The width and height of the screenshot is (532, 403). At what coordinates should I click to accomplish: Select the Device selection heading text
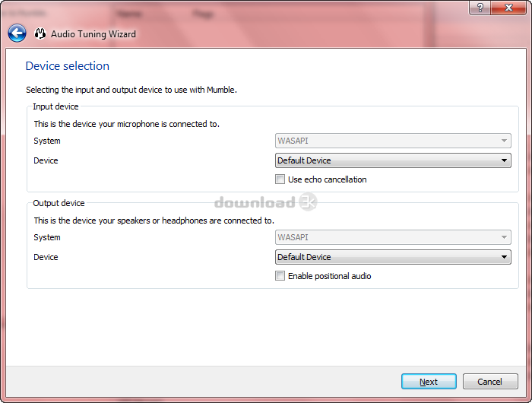(68, 66)
